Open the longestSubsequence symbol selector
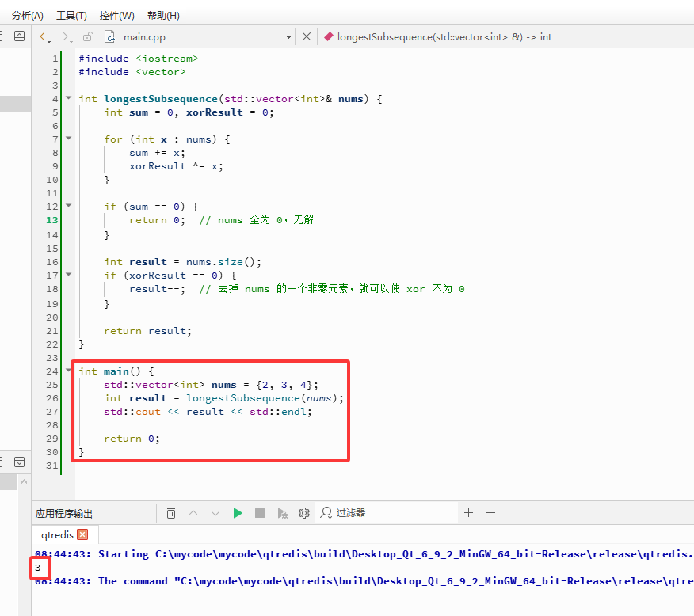This screenshot has height=616, width=694. (x=444, y=36)
